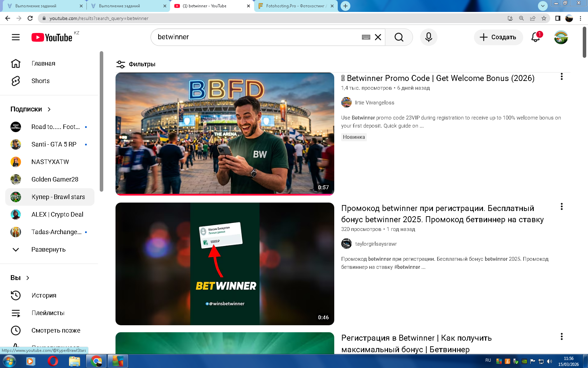Start voice search with microphone icon
The width and height of the screenshot is (588, 368).
(428, 37)
